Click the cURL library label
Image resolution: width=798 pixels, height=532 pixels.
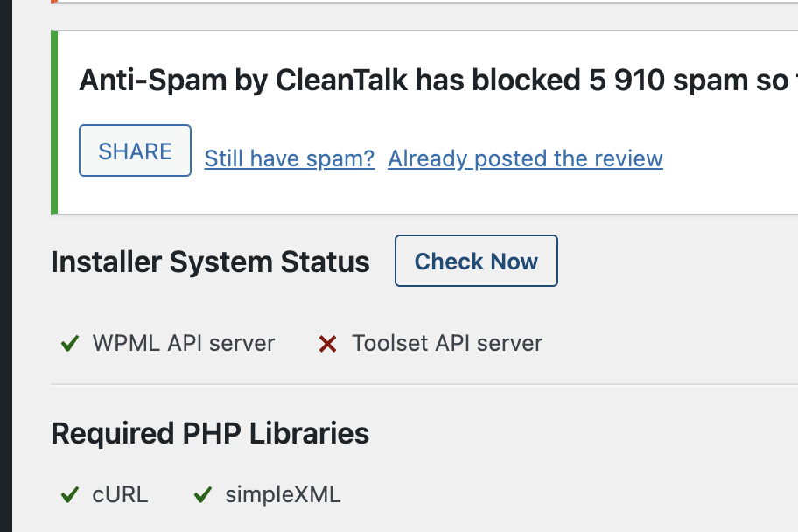pos(120,494)
